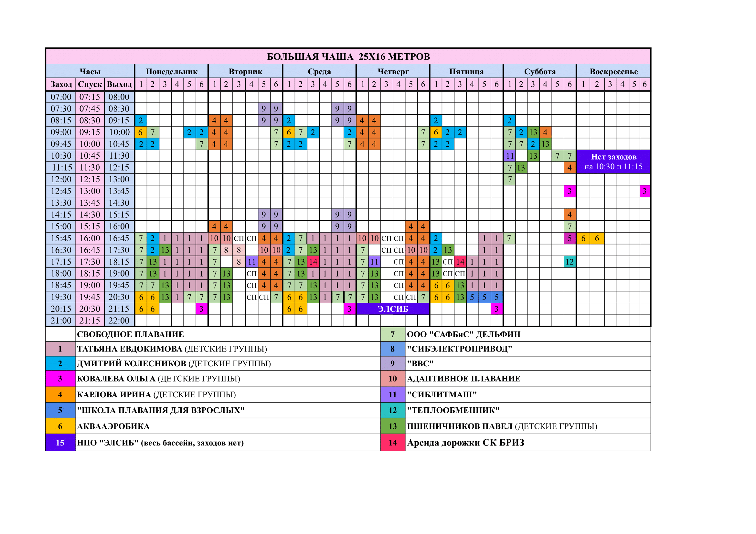The width and height of the screenshot is (756, 534).
Task: Click the '15:45' entry time cell
Action: pos(61,238)
